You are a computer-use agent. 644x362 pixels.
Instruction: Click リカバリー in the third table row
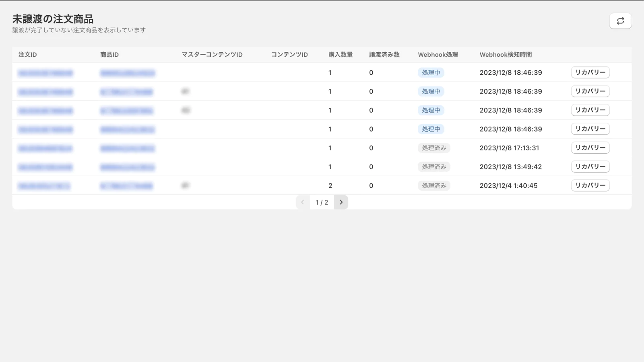pyautogui.click(x=590, y=110)
